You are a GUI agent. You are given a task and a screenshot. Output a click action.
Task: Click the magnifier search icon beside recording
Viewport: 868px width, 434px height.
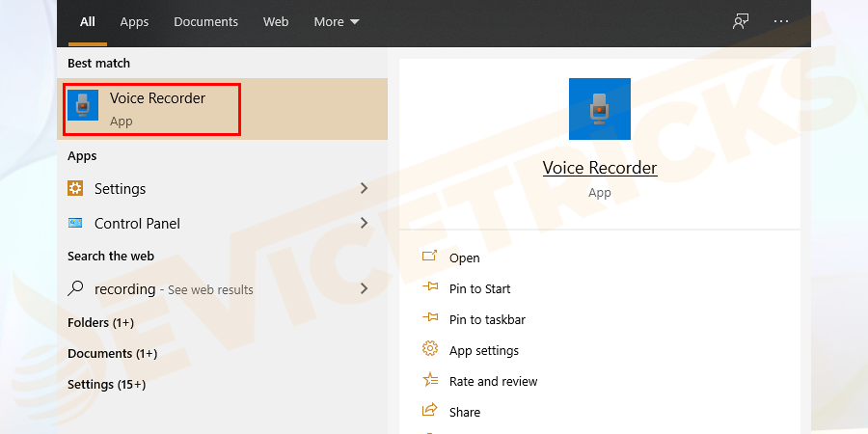point(75,287)
